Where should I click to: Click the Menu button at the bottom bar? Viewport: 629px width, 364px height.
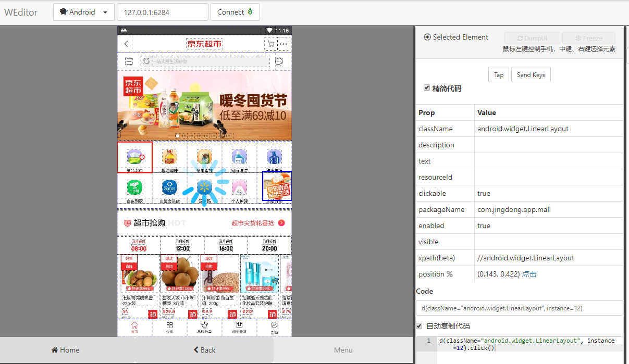coord(344,349)
